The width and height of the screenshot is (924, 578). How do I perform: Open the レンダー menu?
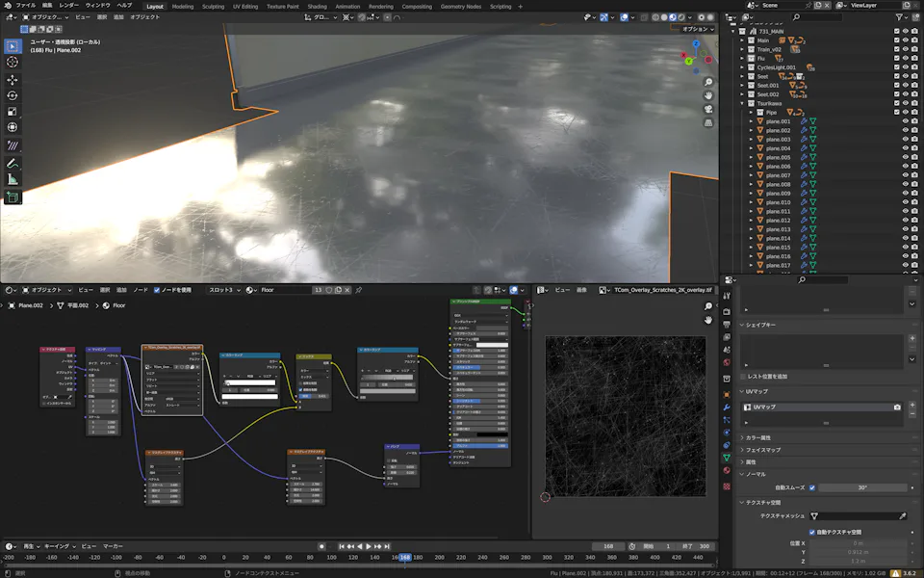coord(68,6)
